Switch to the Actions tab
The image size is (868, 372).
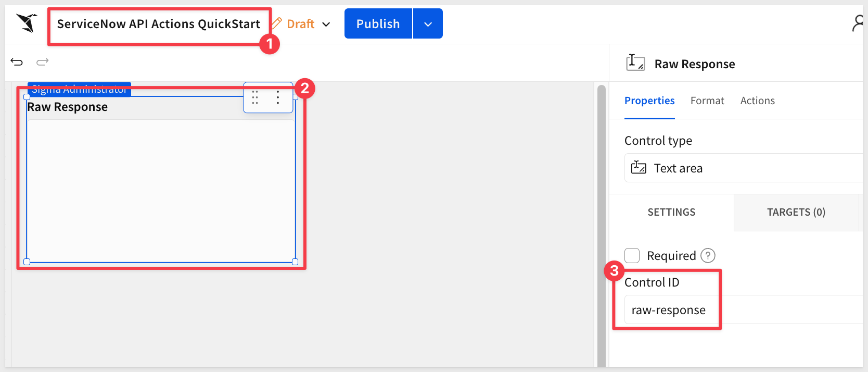(757, 101)
